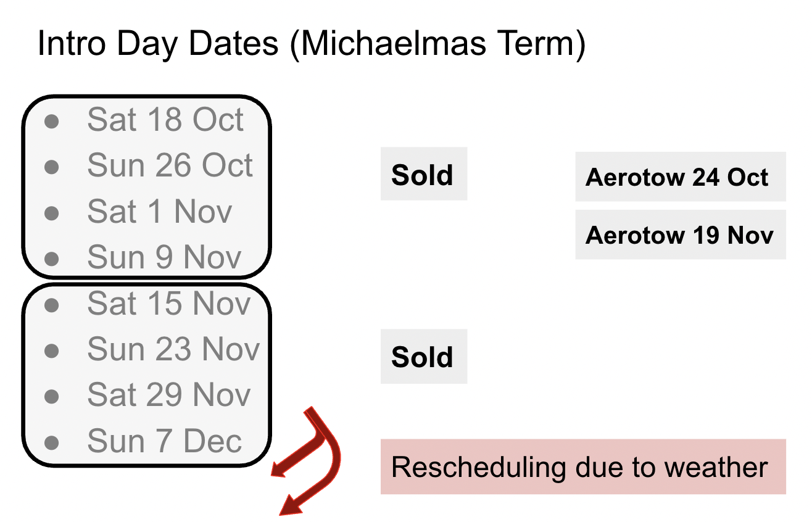
Task: Click the bullet beside Sat 29 Nov
Action: pos(52,397)
